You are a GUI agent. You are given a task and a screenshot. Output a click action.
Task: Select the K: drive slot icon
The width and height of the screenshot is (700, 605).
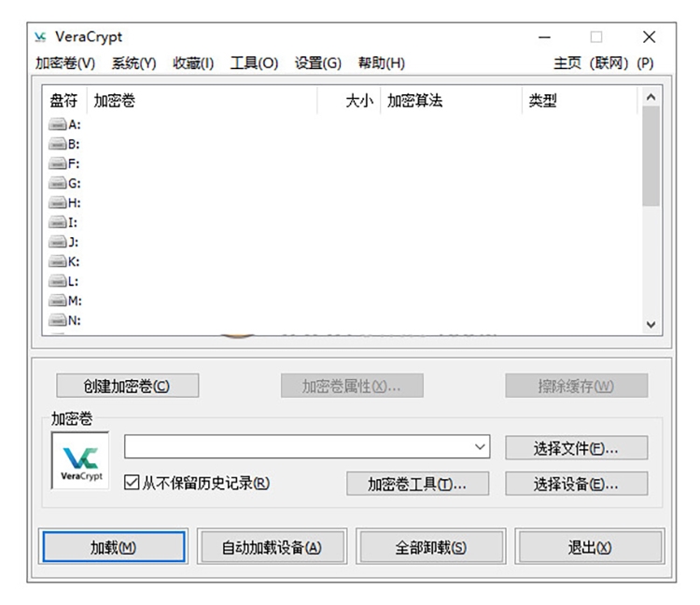(x=58, y=261)
